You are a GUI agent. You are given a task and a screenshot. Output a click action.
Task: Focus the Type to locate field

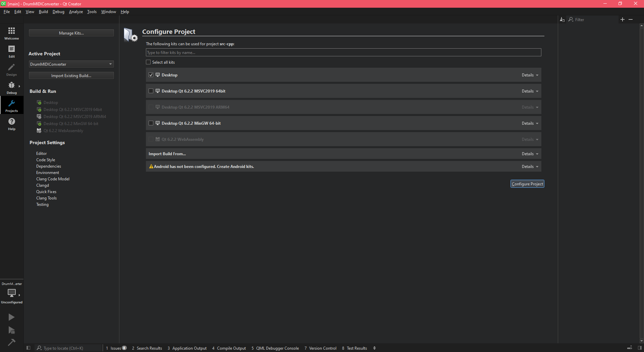point(69,348)
